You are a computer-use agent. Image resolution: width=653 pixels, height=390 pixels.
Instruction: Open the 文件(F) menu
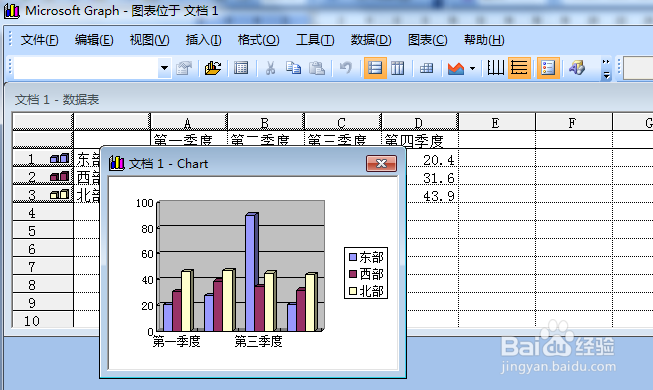point(40,40)
